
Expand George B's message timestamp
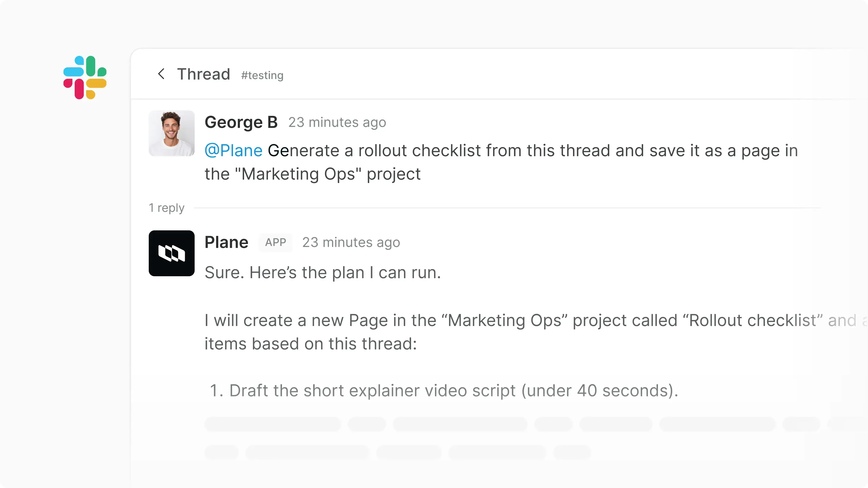click(337, 122)
